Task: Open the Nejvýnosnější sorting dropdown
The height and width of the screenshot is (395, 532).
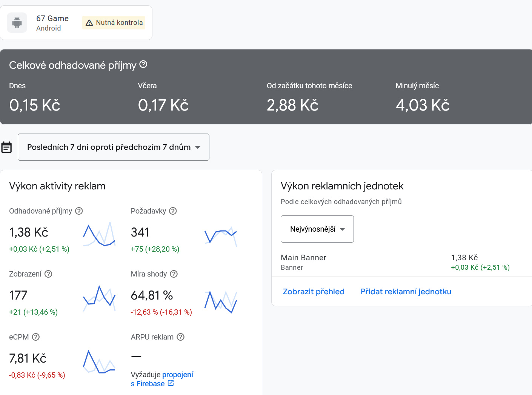Action: tap(317, 229)
